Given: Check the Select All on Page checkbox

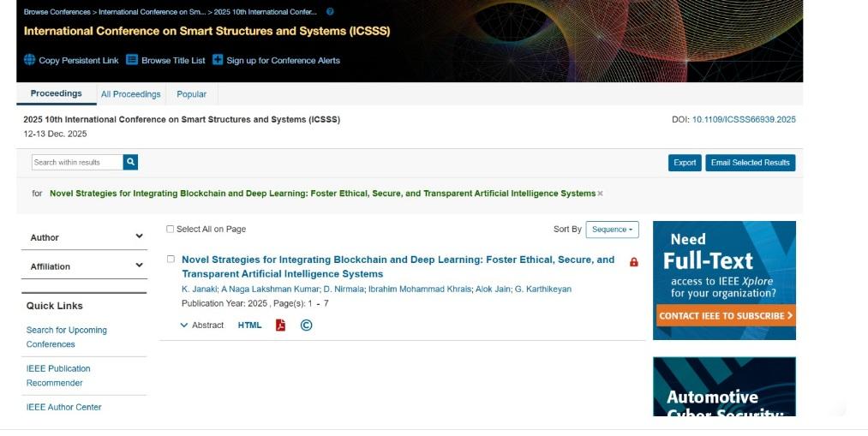Looking at the screenshot, I should [x=170, y=229].
